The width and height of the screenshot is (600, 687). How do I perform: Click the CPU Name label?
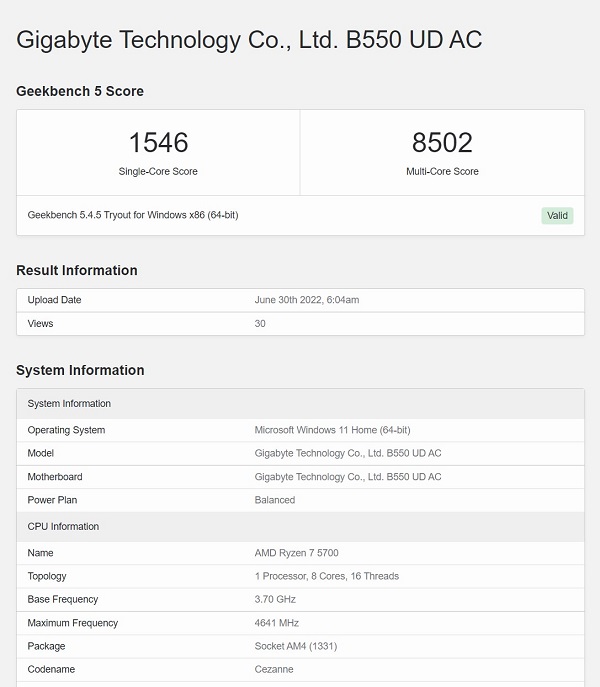pos(40,553)
